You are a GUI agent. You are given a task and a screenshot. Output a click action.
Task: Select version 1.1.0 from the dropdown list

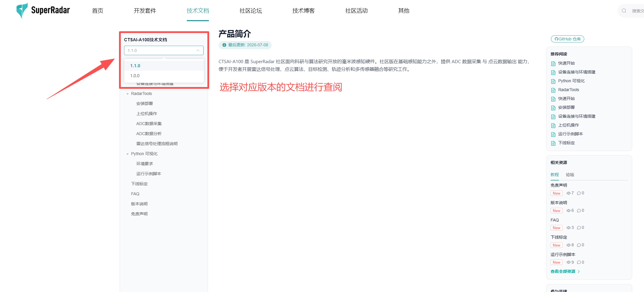[x=164, y=66]
